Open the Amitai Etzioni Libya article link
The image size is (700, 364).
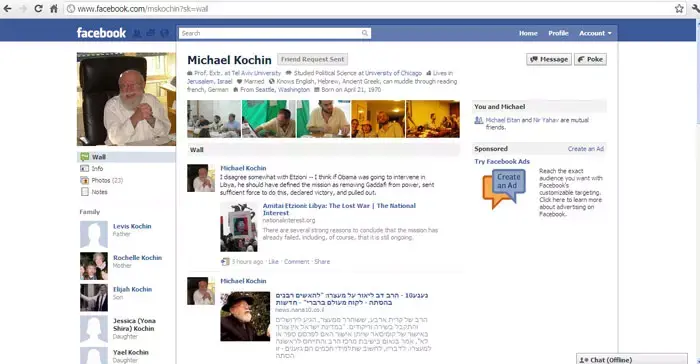tap(339, 209)
